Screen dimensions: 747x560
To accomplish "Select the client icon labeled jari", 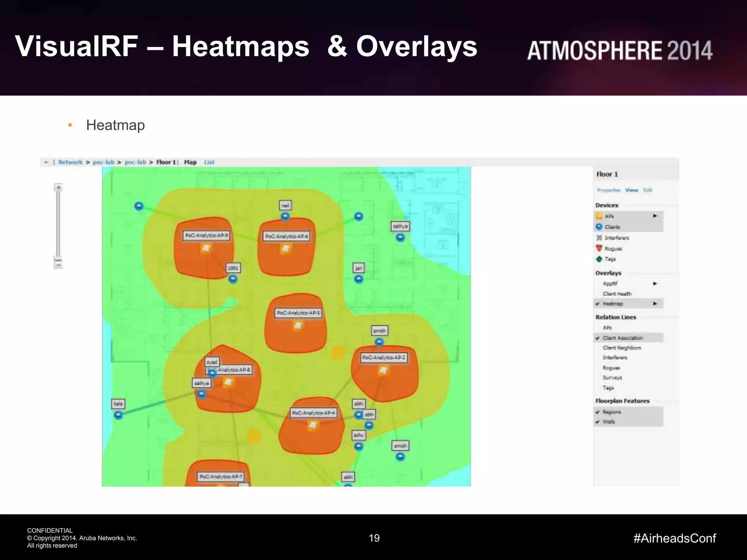I will point(359,279).
